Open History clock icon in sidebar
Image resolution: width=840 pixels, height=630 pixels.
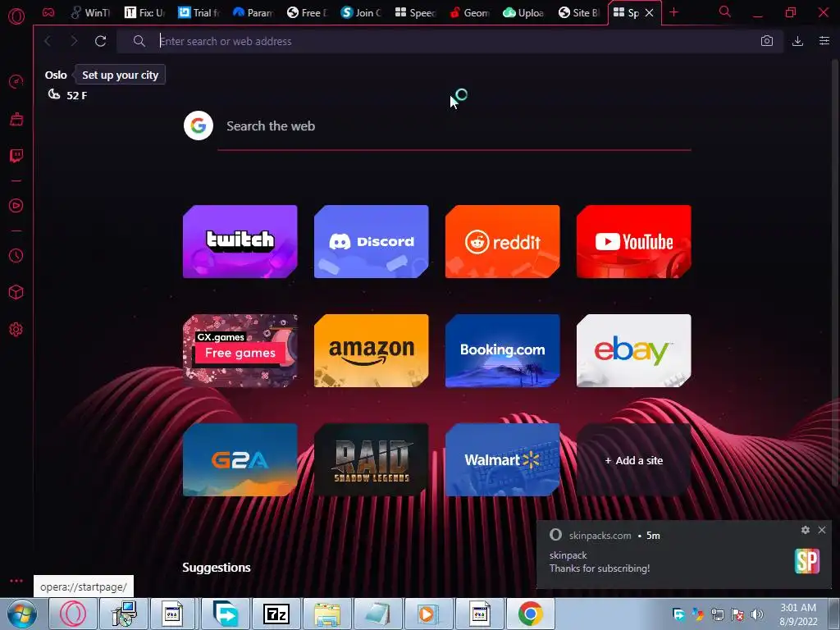click(16, 256)
